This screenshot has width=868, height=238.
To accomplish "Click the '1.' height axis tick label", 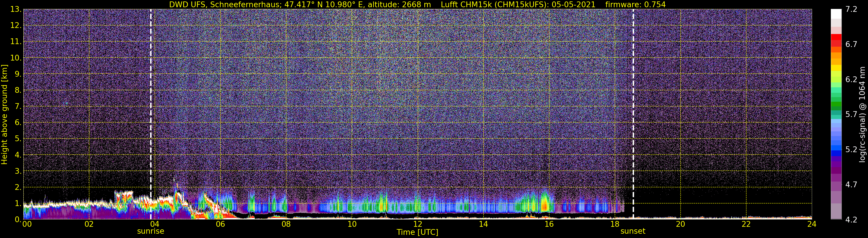I will [18, 204].
